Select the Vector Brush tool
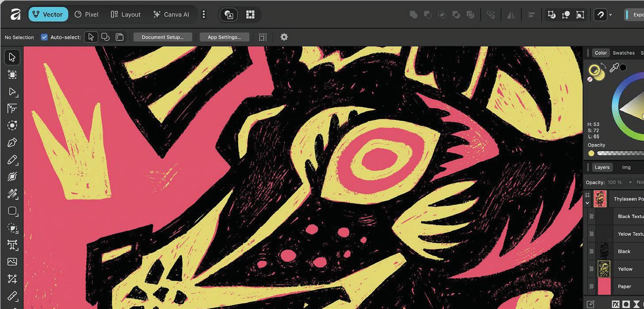644x309 pixels. 12,177
